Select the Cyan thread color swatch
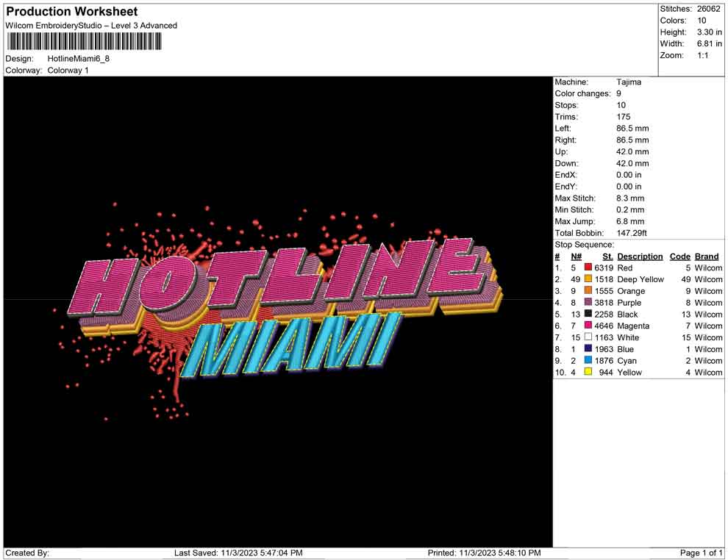728x560 pixels. [x=588, y=361]
